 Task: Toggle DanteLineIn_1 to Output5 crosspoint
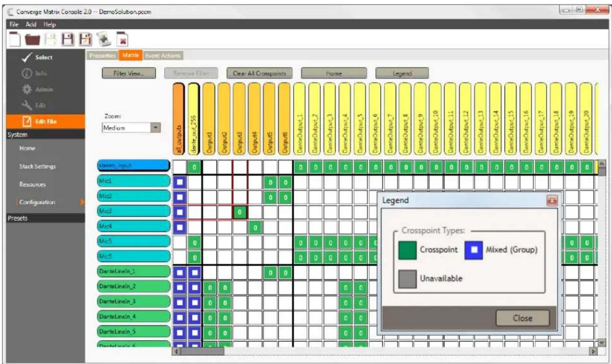click(x=270, y=273)
